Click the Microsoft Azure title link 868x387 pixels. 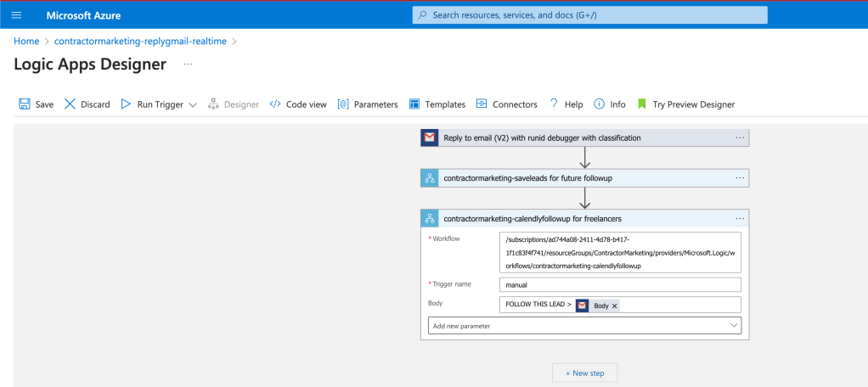[x=83, y=15]
